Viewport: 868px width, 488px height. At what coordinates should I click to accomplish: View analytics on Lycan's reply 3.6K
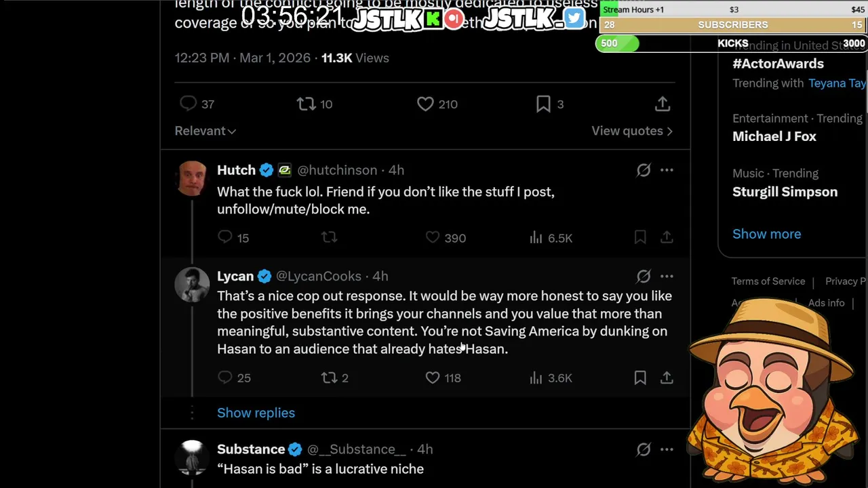(551, 378)
